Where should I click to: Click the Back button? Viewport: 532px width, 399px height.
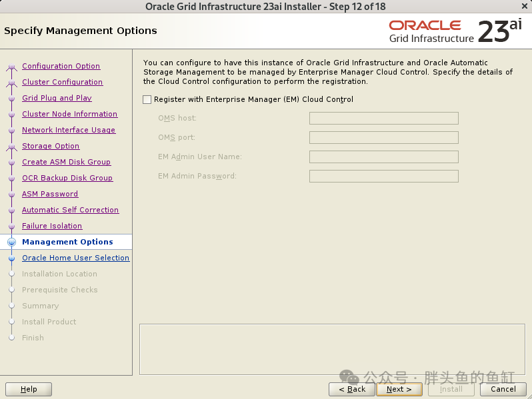click(x=352, y=389)
